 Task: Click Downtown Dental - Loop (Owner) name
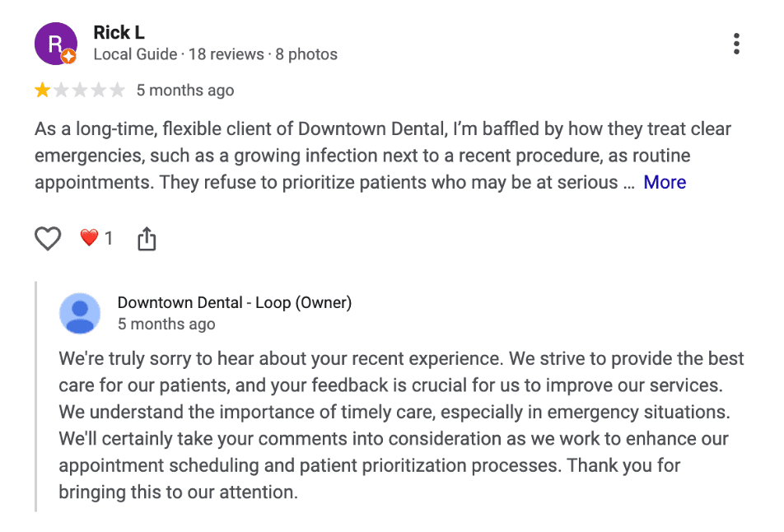pos(235,302)
